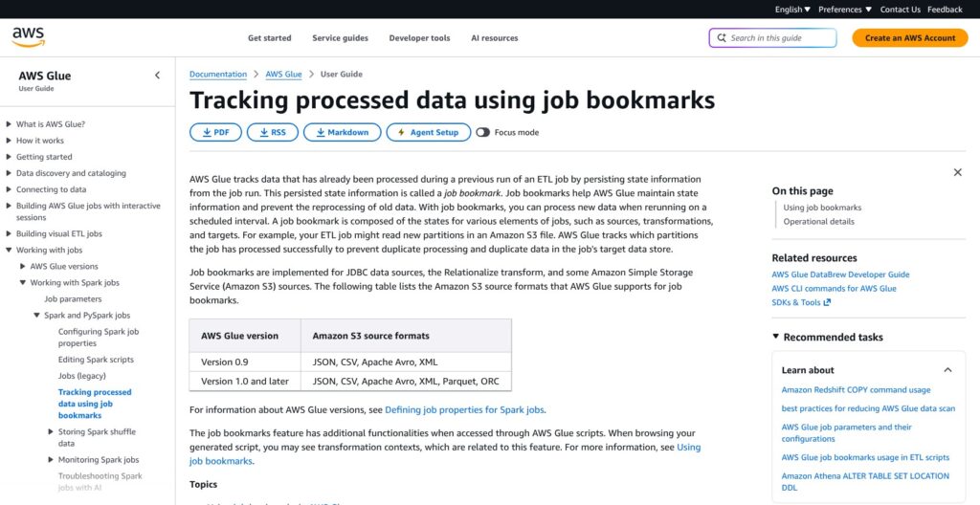Screen dimensions: 980x505
Task: Open the Preferences dropdown
Action: coord(845,10)
